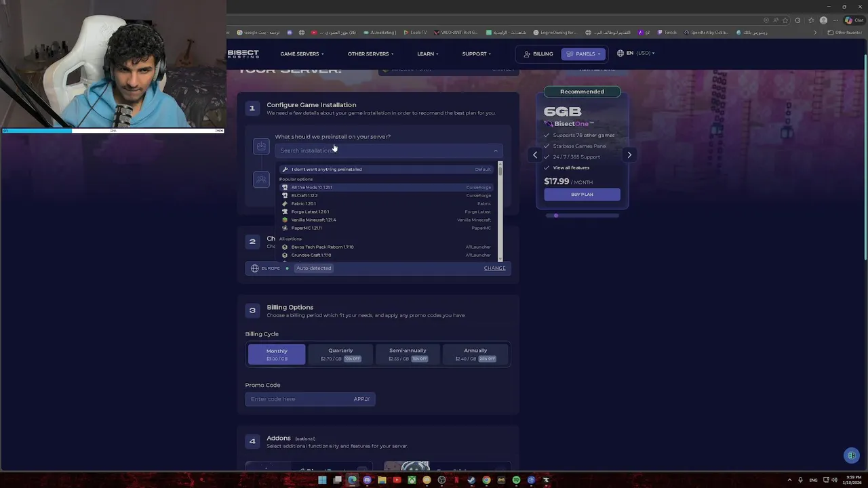Expand the Learn menu
The width and height of the screenshot is (868, 488).
tap(428, 54)
